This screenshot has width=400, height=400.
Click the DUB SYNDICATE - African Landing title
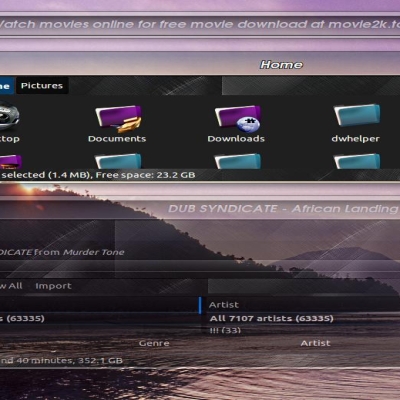point(283,209)
